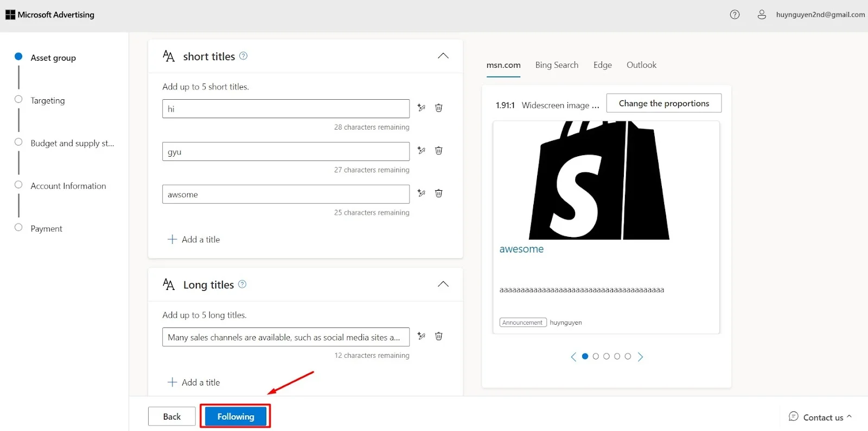Delete the 'Many sales channels' long title

tap(439, 336)
